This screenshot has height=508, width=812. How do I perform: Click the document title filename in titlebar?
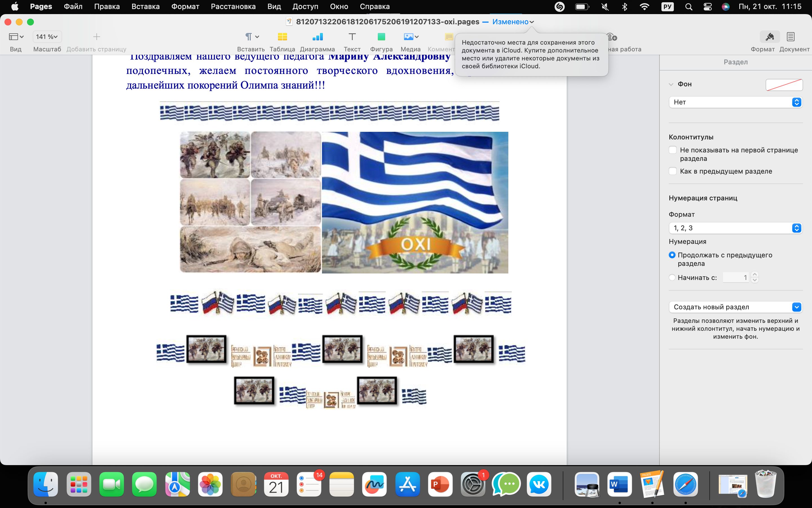388,22
